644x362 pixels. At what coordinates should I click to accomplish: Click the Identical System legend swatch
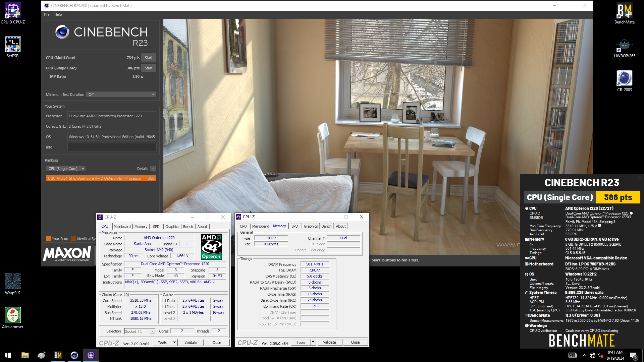tap(73, 239)
